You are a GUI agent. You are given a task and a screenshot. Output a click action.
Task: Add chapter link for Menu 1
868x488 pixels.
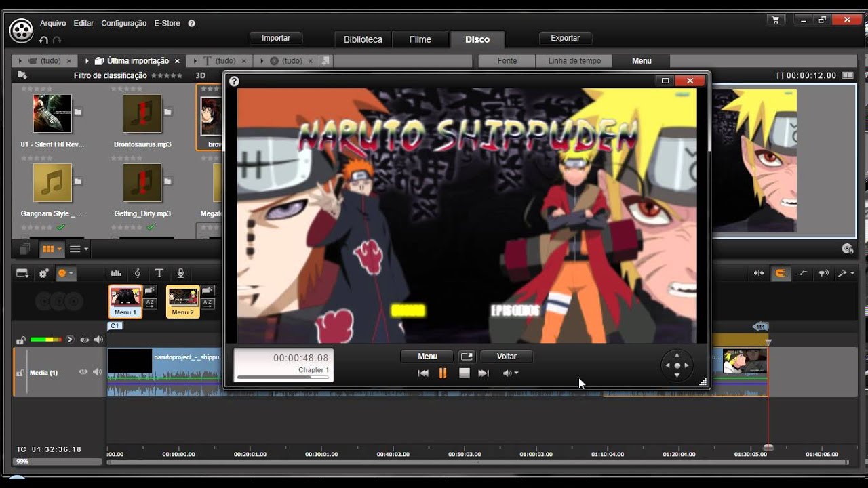tap(151, 291)
